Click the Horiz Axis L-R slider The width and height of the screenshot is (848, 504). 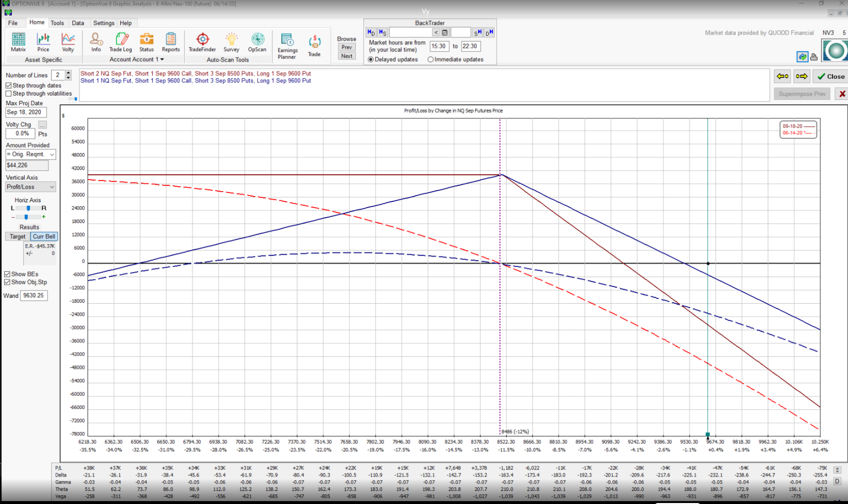28,208
